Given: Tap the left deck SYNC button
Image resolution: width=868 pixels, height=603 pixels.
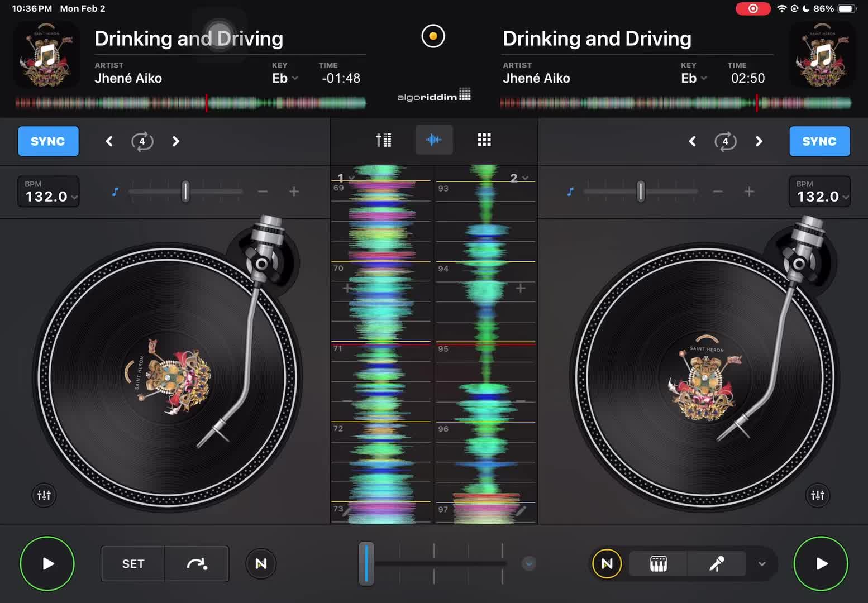Looking at the screenshot, I should click(x=48, y=141).
